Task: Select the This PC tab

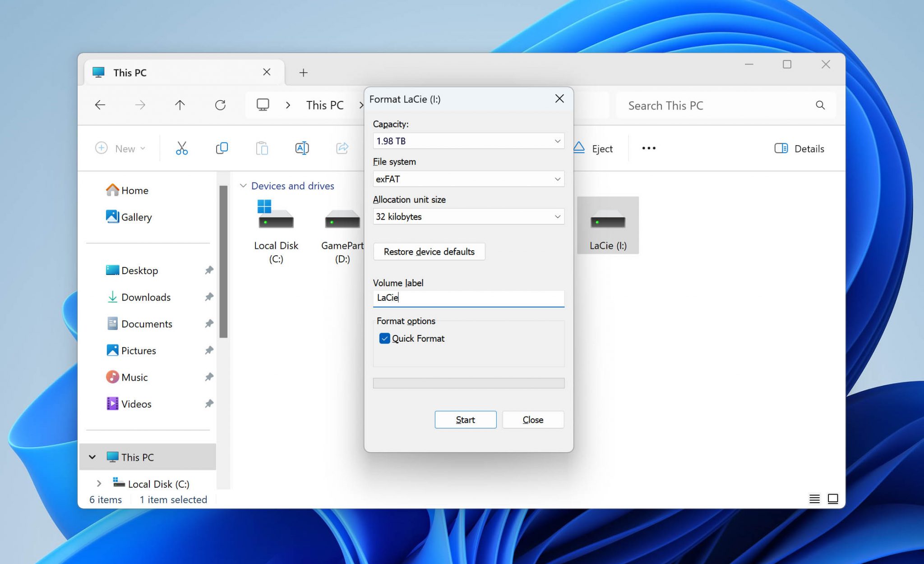Action: (130, 72)
